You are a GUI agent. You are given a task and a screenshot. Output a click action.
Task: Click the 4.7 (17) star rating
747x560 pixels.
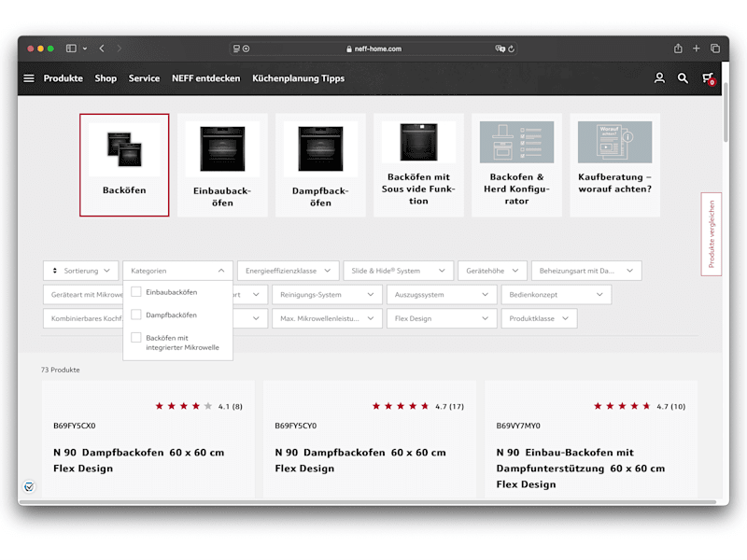(x=417, y=406)
